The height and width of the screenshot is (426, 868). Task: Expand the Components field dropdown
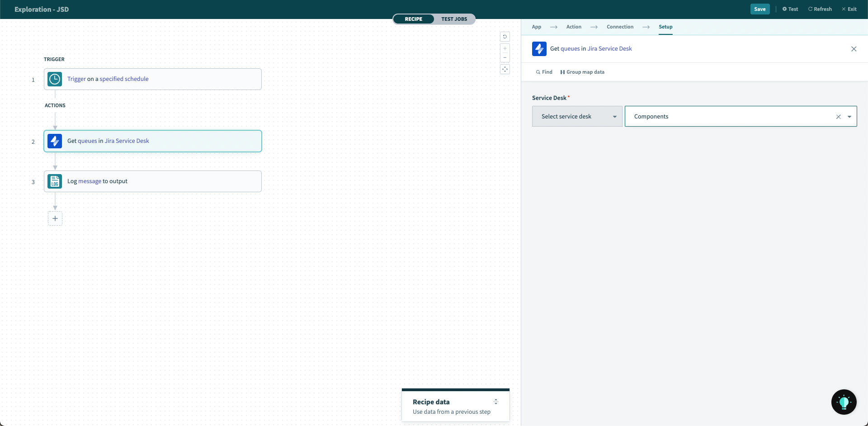click(850, 116)
